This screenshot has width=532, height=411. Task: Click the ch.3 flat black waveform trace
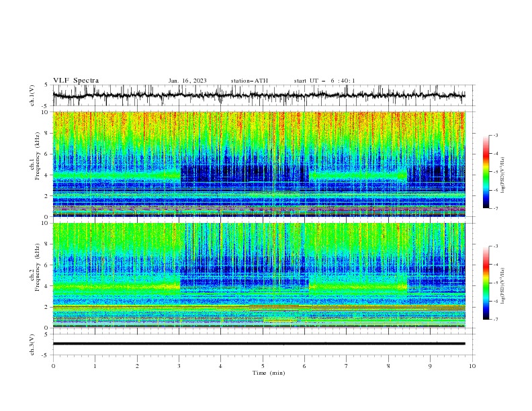259,344
